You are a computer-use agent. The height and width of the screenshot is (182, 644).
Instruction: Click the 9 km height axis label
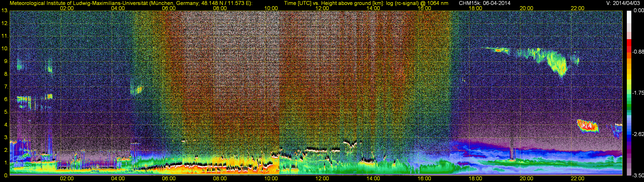(6, 61)
